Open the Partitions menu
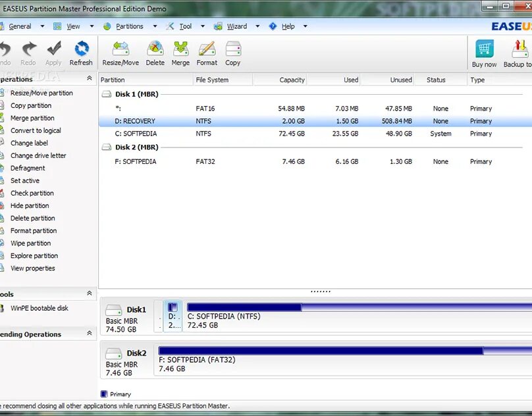 pos(130,26)
